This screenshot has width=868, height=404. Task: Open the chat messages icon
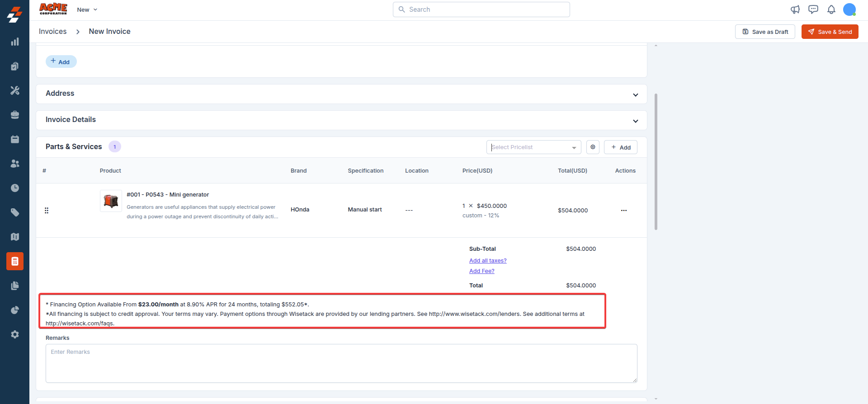coord(813,9)
